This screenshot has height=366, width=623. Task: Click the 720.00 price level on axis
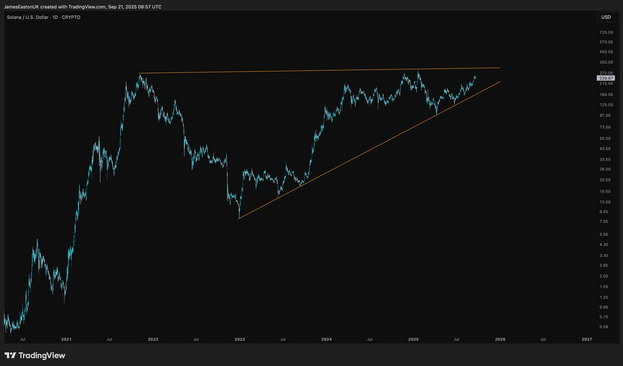pos(606,32)
